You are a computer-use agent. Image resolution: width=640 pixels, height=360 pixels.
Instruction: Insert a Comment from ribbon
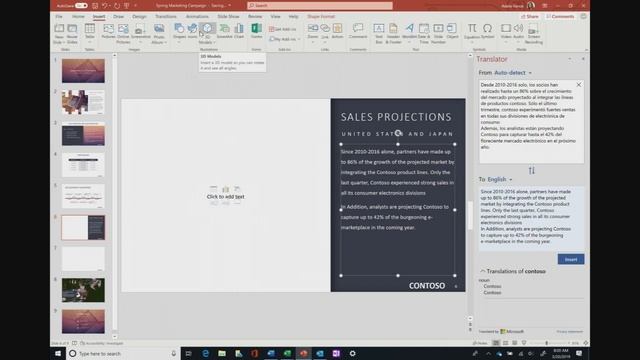tap(358, 28)
